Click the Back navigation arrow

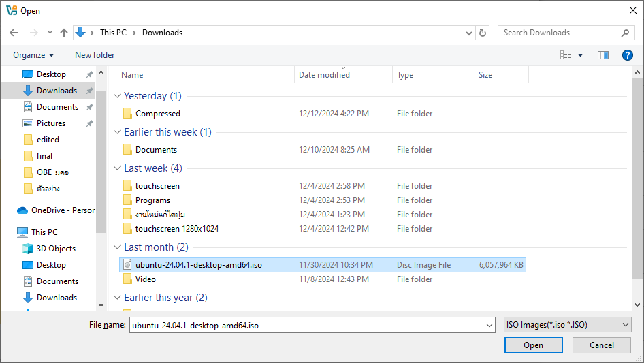pos(14,33)
